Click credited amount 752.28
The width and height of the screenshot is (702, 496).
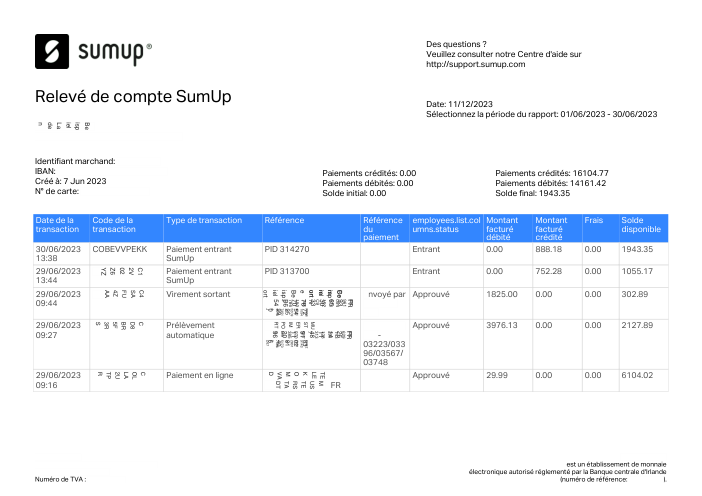548,271
